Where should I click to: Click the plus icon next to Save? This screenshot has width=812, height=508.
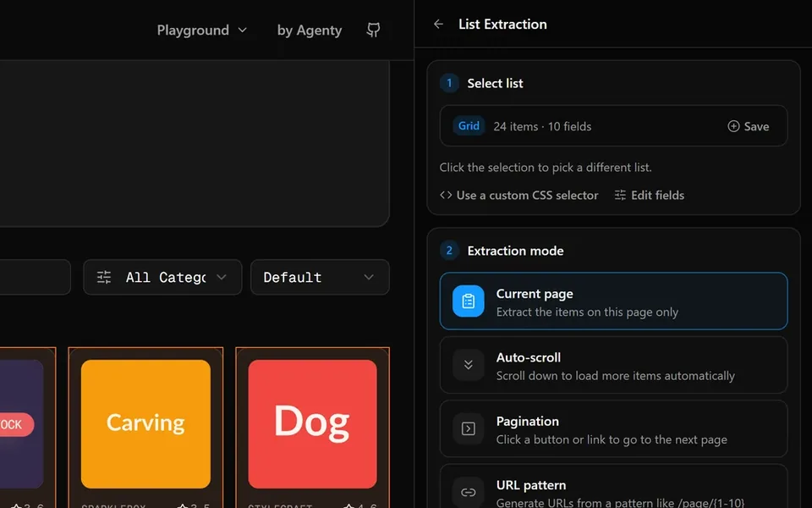(x=733, y=126)
